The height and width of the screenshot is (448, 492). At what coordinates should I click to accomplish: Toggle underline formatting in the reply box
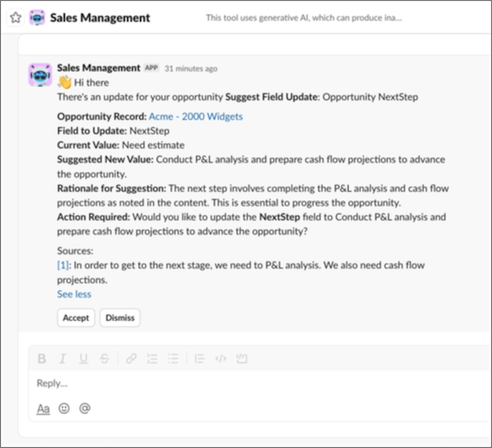(x=83, y=359)
